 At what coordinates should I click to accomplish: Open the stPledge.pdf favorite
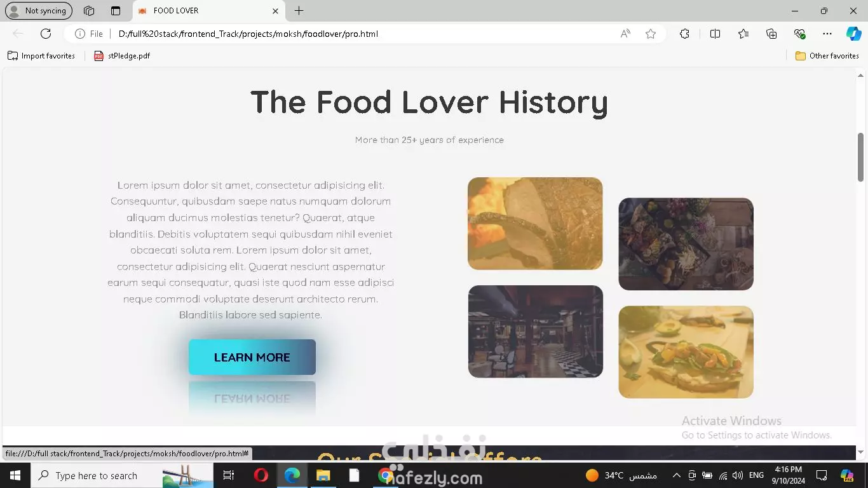click(x=122, y=56)
